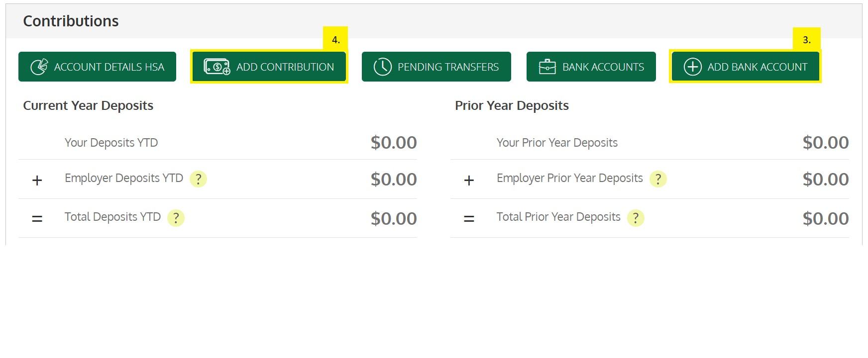Screen dimensions: 868x358
Task: Click the Prior Year Deposits heading
Action: (x=512, y=106)
